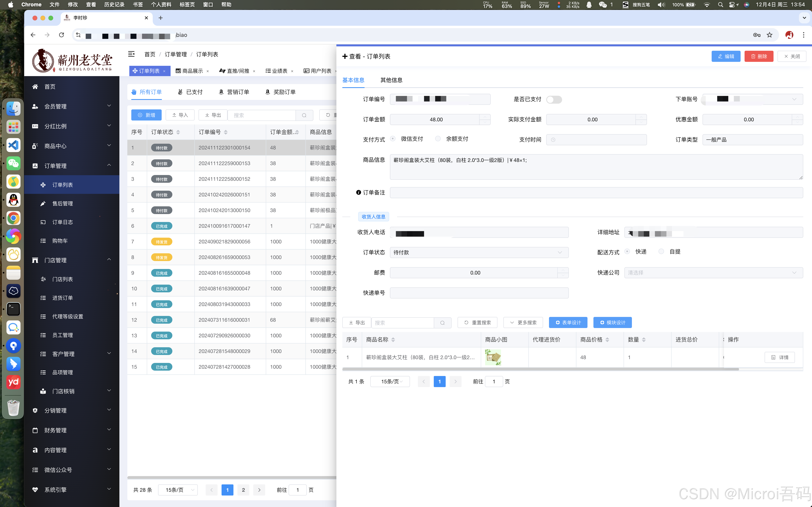Click the 表单设计 button

pyautogui.click(x=568, y=323)
